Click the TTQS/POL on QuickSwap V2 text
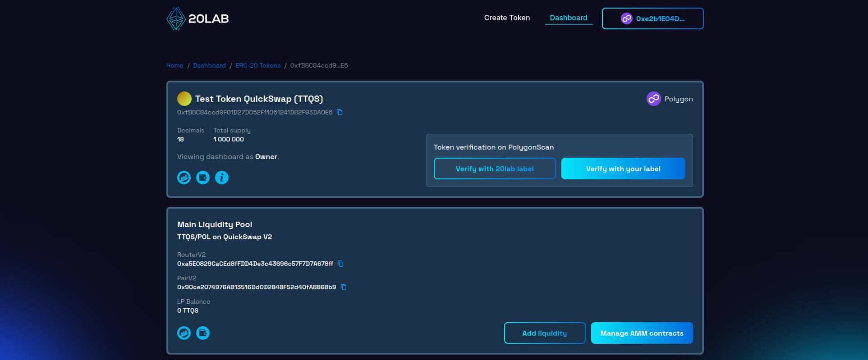The image size is (868, 360). click(225, 237)
